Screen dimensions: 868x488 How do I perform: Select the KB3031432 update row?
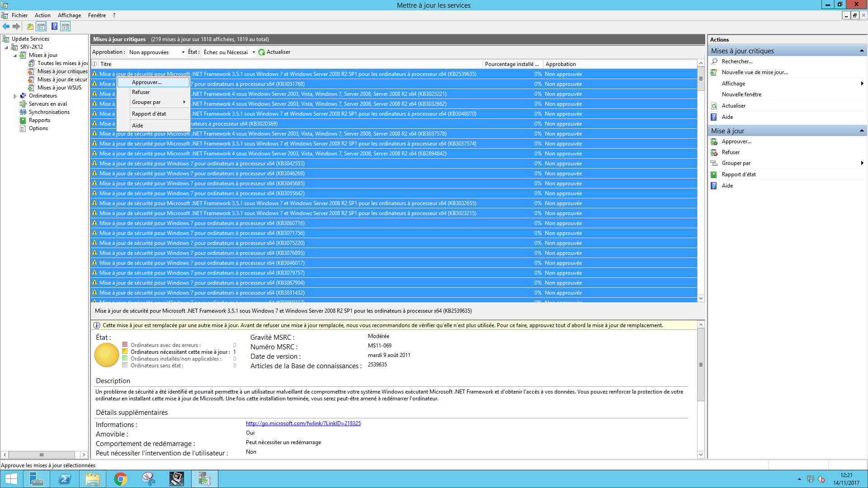click(x=394, y=293)
